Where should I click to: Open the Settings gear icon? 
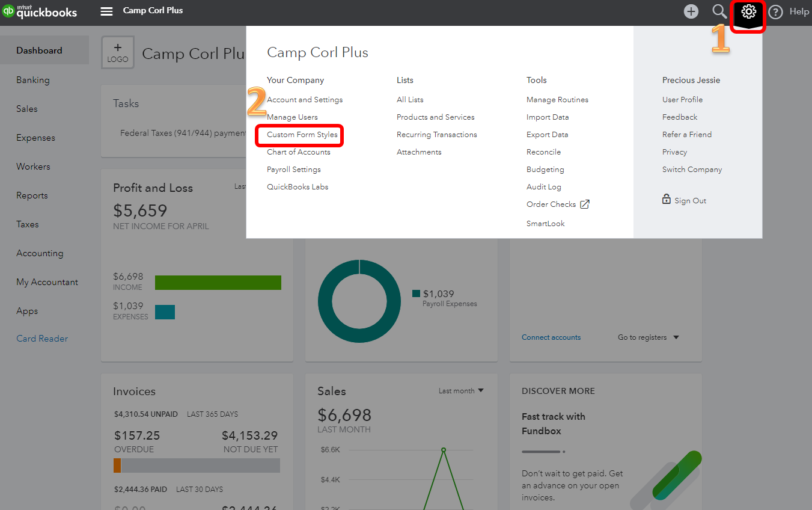tap(748, 11)
